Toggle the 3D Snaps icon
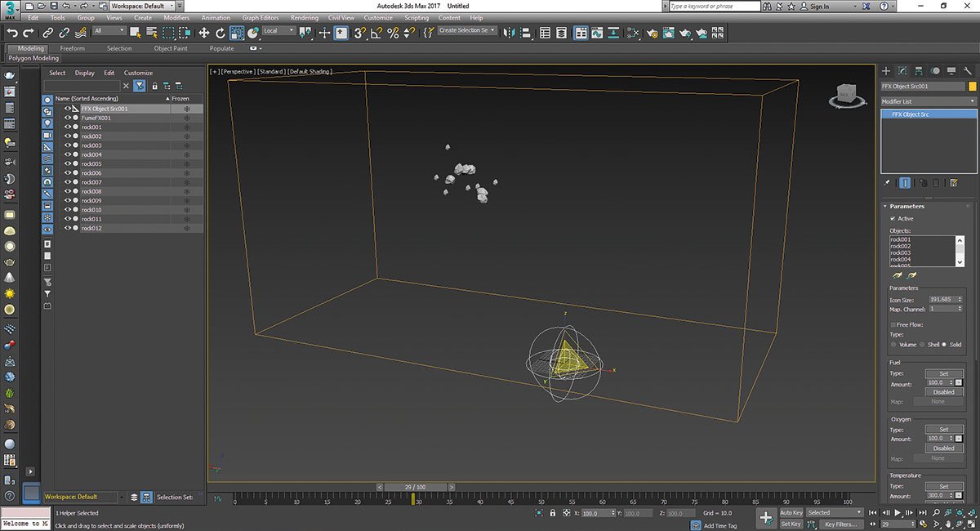Screen dimensions: 980x531 (x=359, y=33)
